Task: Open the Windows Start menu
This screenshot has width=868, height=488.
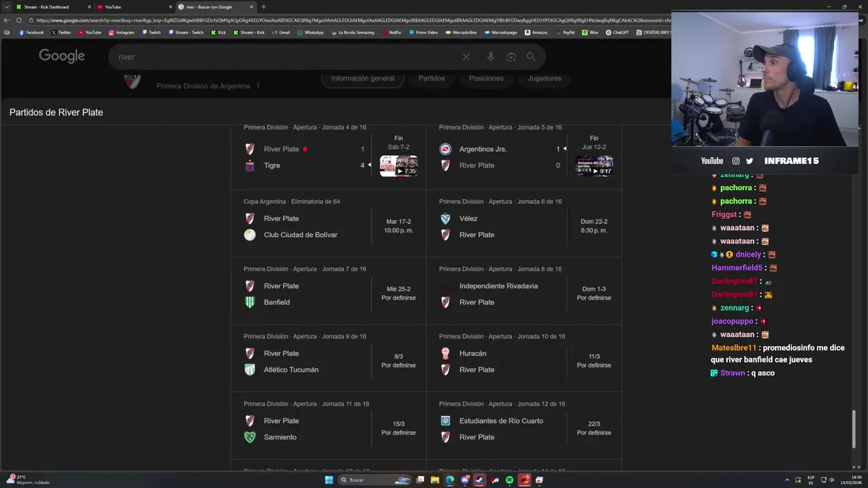Action: tap(329, 480)
